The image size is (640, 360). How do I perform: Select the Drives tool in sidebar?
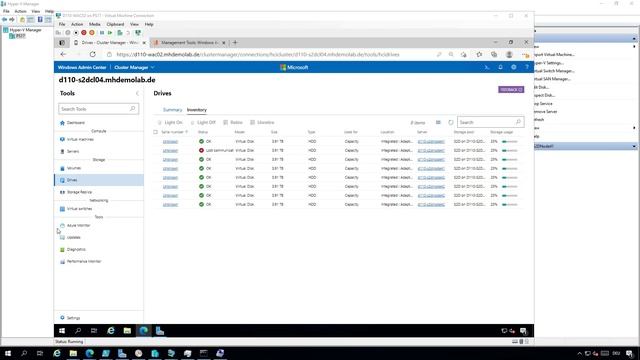click(x=99, y=180)
